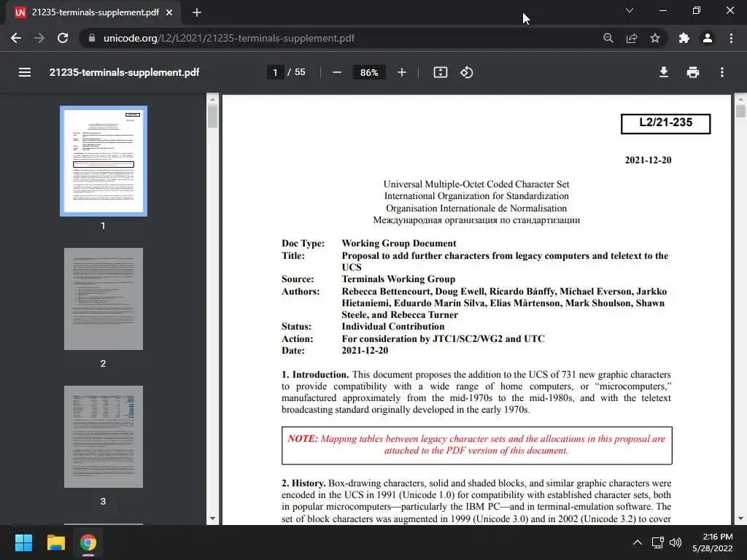Open the Windows Start menu
Viewport: 747px width, 560px height.
point(23,542)
